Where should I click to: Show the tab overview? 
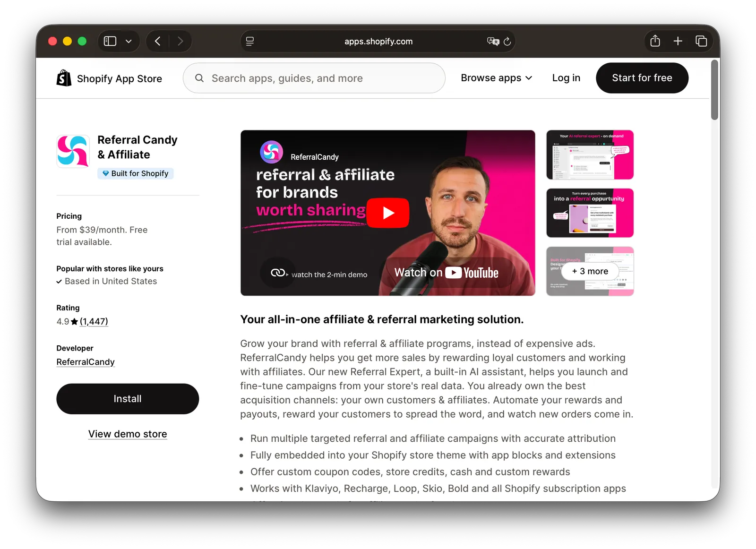coord(701,41)
